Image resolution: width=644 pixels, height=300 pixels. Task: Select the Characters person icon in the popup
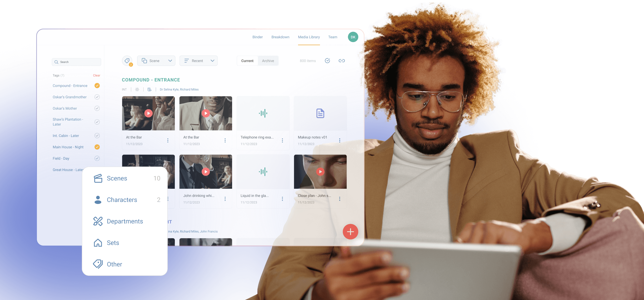tap(98, 200)
